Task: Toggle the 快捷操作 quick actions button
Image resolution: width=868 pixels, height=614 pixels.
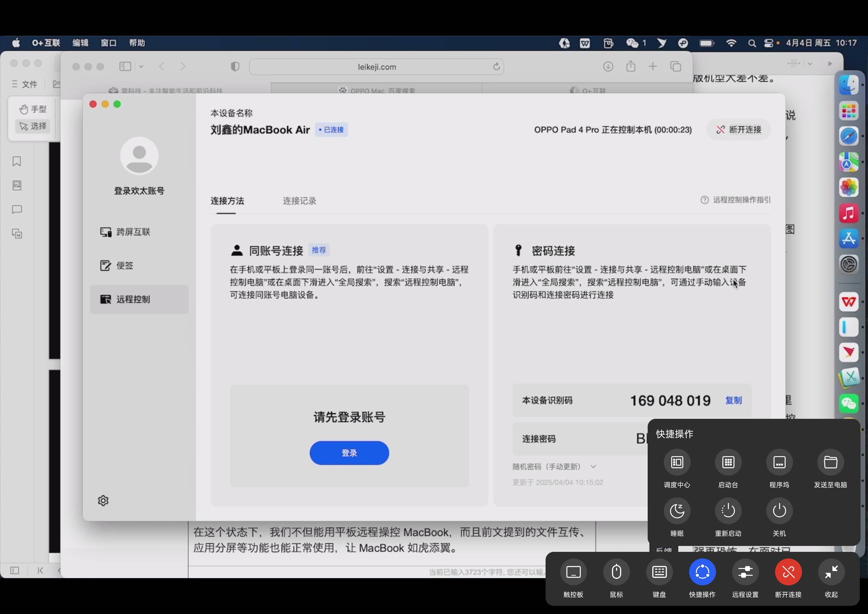Action: click(x=702, y=572)
